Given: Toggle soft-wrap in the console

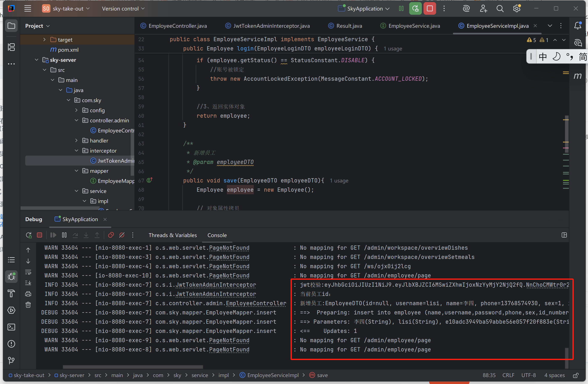Looking at the screenshot, I should pyautogui.click(x=28, y=272).
